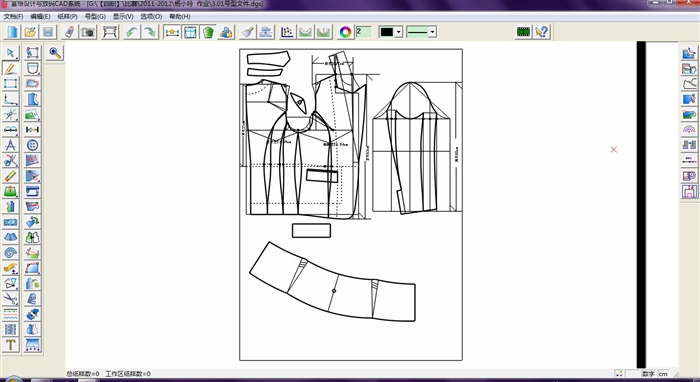Image resolution: width=700 pixels, height=382 pixels.
Task: Click the sleeve pattern piece in drawing area
Action: point(411,147)
